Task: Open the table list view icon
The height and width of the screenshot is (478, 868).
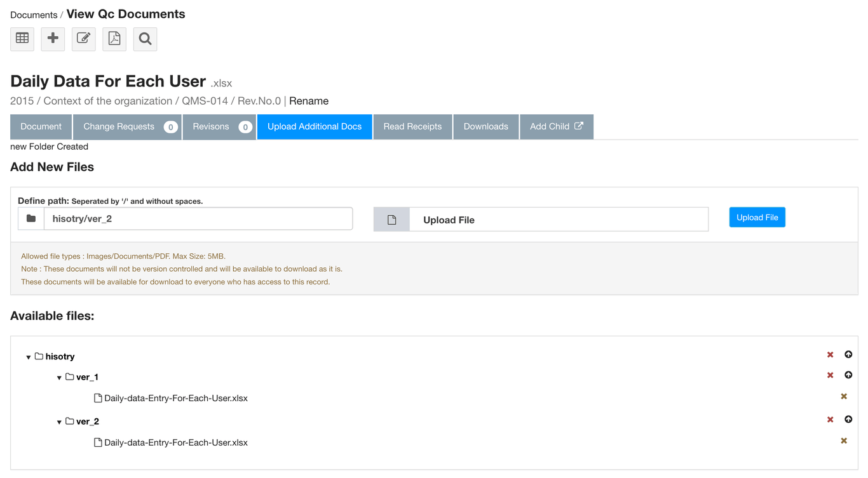Action: (x=22, y=39)
